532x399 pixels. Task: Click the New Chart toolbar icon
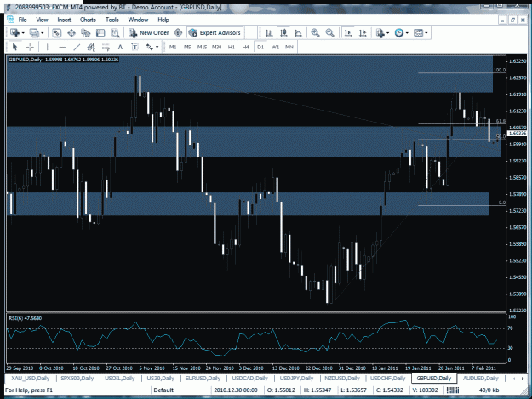14,33
